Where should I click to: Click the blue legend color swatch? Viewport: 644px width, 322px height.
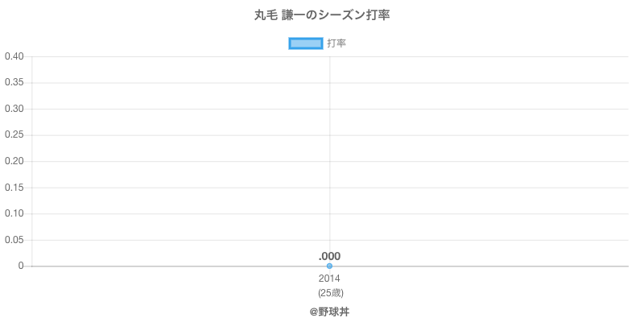pos(305,43)
